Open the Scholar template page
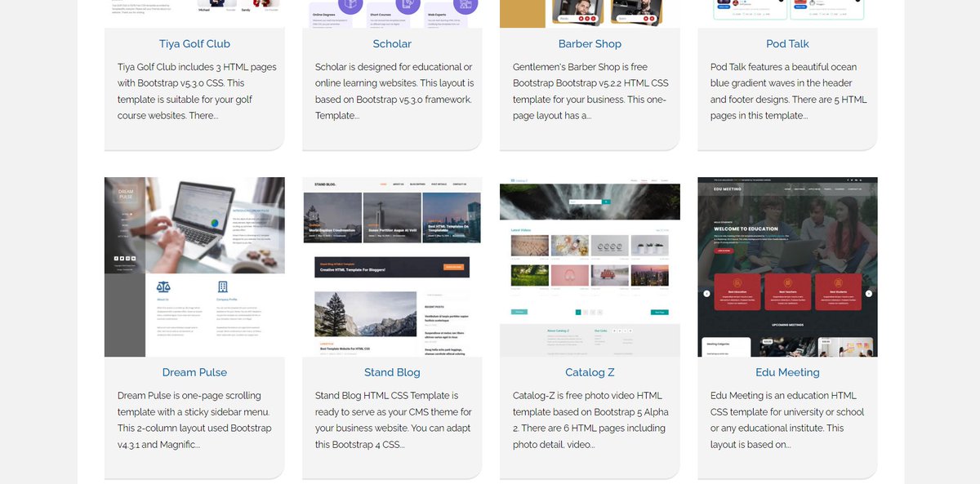Viewport: 980px width, 484px height. point(392,43)
